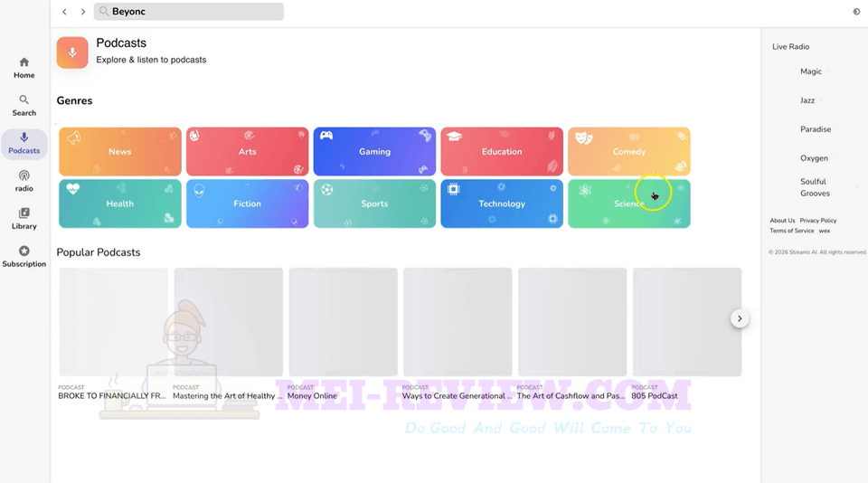Click the theater masks icon on Comedy
The image size is (868, 483).
click(x=583, y=137)
